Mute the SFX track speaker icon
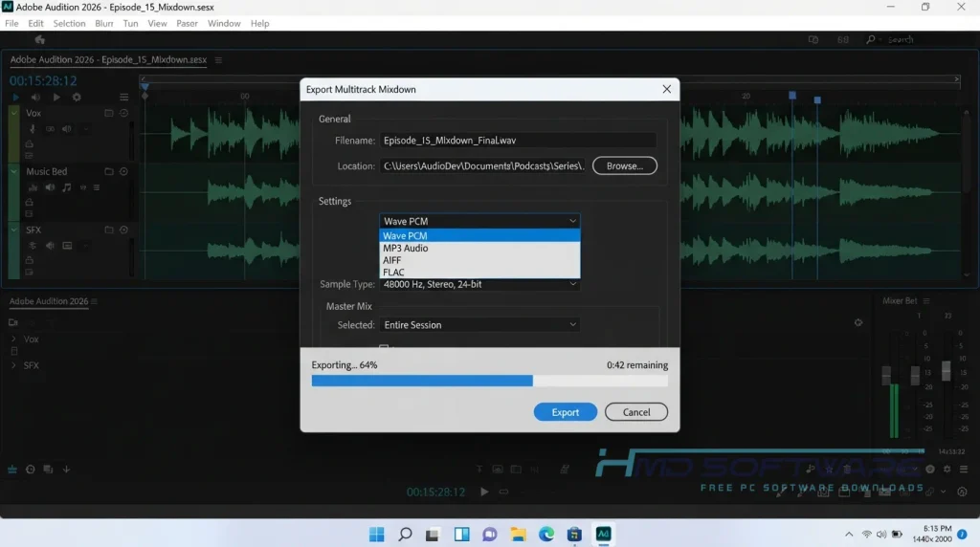 50,246
